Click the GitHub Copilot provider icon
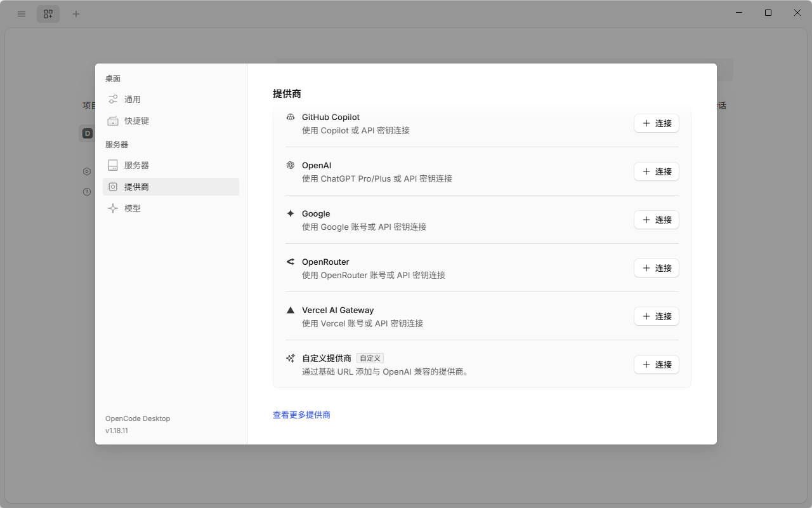The width and height of the screenshot is (812, 508). 291,117
